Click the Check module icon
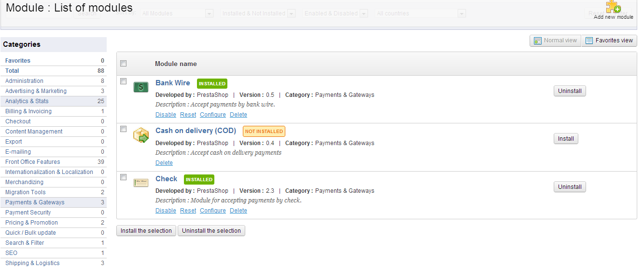 (x=141, y=183)
